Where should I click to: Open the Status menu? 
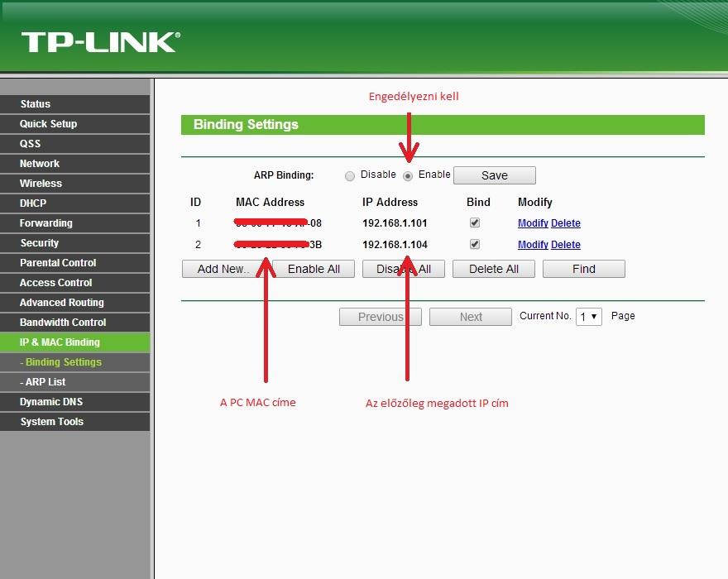coord(74,104)
